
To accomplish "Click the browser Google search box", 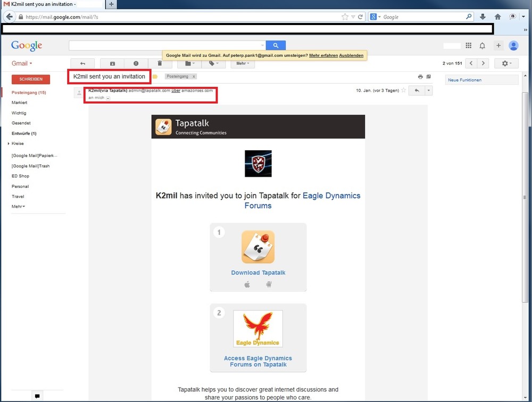I will point(421,17).
